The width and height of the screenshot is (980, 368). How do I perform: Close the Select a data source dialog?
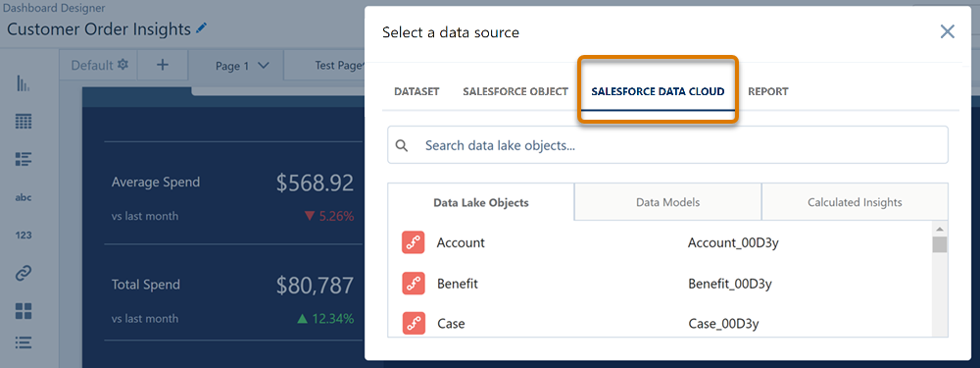[x=948, y=32]
